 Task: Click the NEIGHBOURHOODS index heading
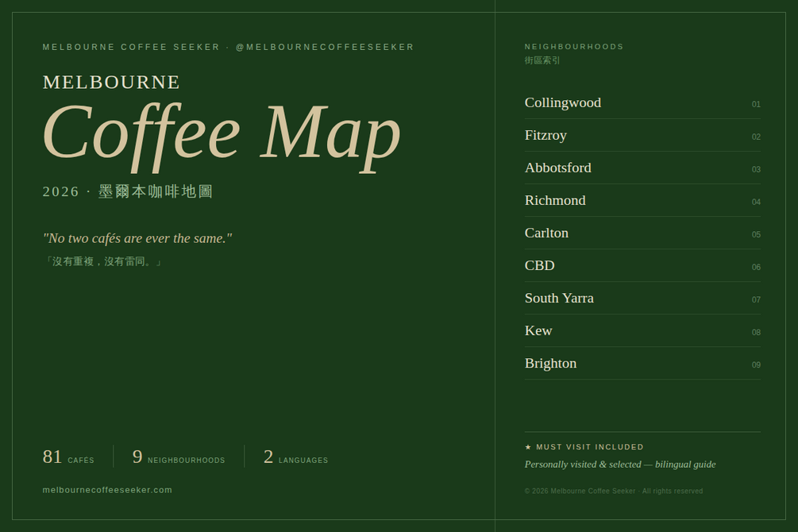click(574, 46)
